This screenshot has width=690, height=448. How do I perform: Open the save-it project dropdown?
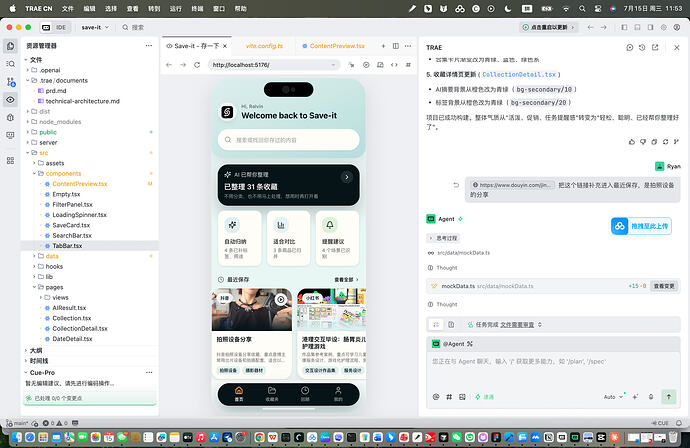point(95,27)
